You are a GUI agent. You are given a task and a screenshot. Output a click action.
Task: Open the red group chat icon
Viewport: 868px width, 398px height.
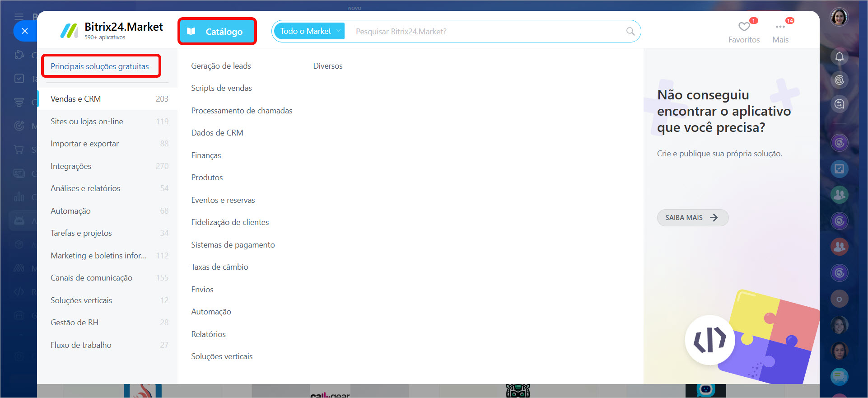tap(839, 247)
